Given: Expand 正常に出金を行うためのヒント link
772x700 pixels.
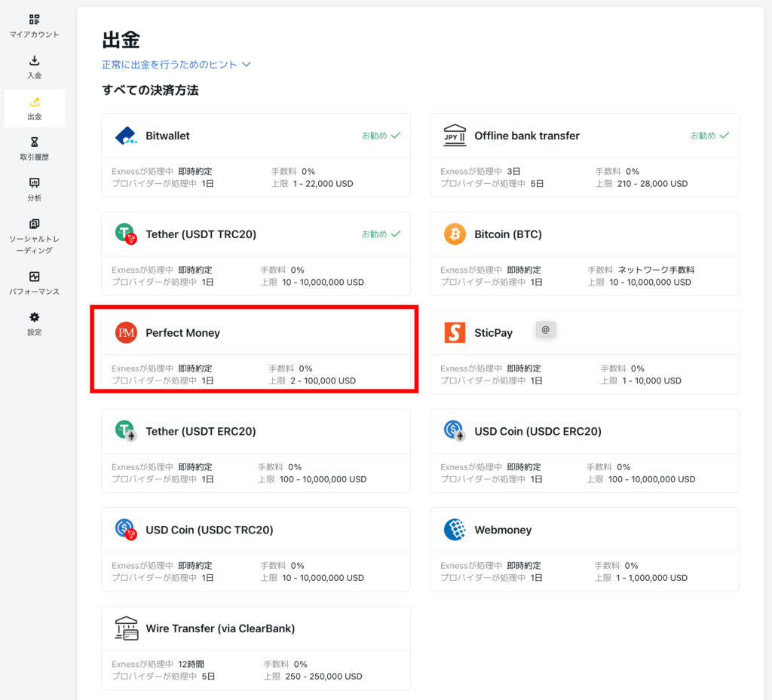Looking at the screenshot, I should click(176, 65).
